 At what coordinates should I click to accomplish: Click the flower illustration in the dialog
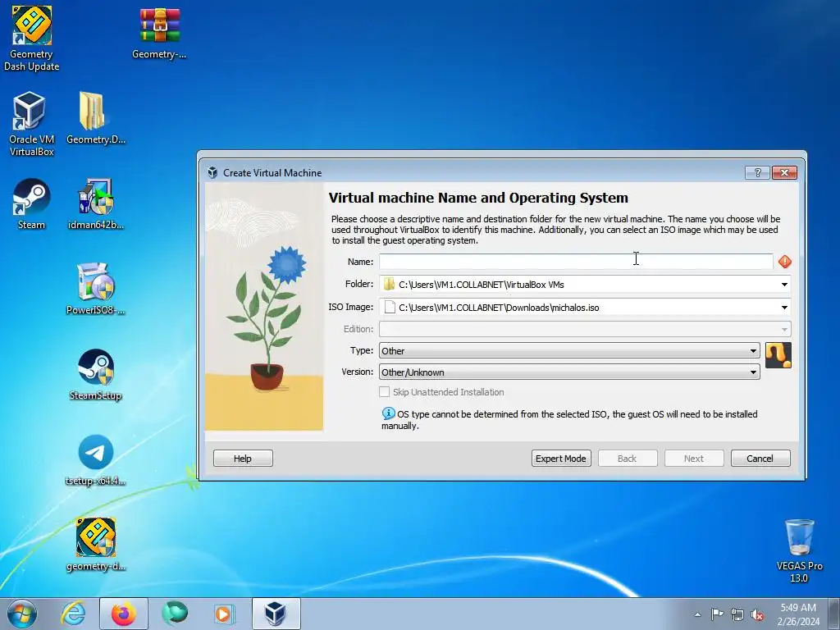(x=264, y=307)
